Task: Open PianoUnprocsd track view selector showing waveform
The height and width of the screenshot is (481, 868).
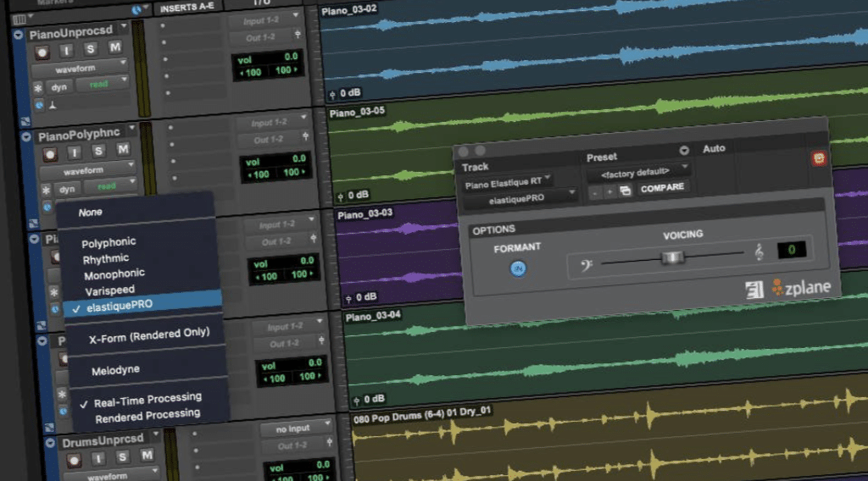Action: [80, 69]
